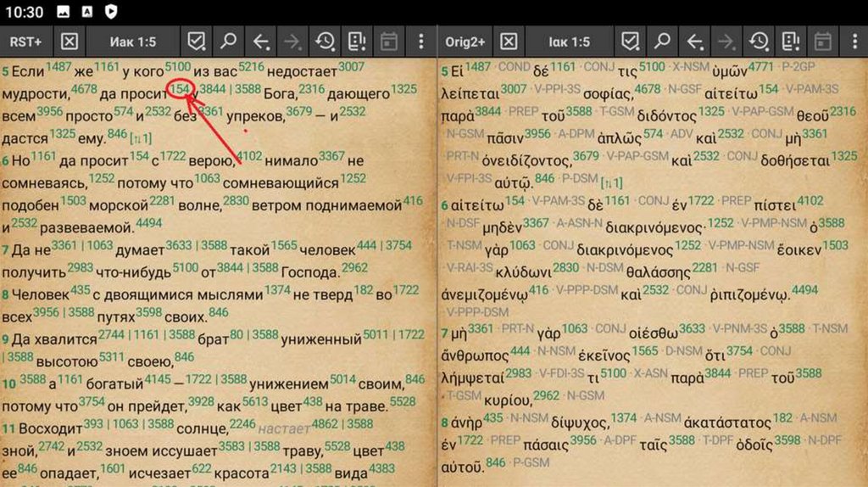Open commentaries icon in the left pane

357,42
